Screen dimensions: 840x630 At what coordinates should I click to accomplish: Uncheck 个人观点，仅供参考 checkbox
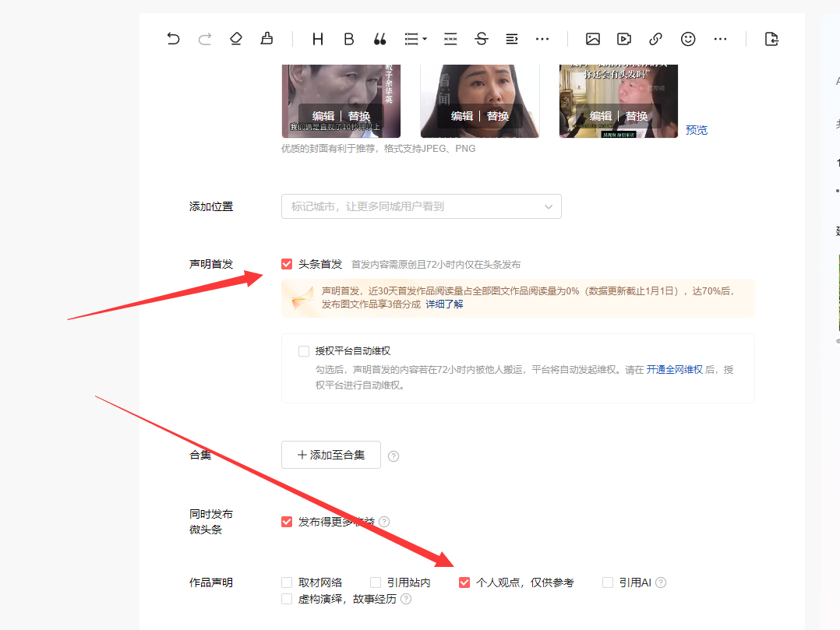[x=464, y=582]
